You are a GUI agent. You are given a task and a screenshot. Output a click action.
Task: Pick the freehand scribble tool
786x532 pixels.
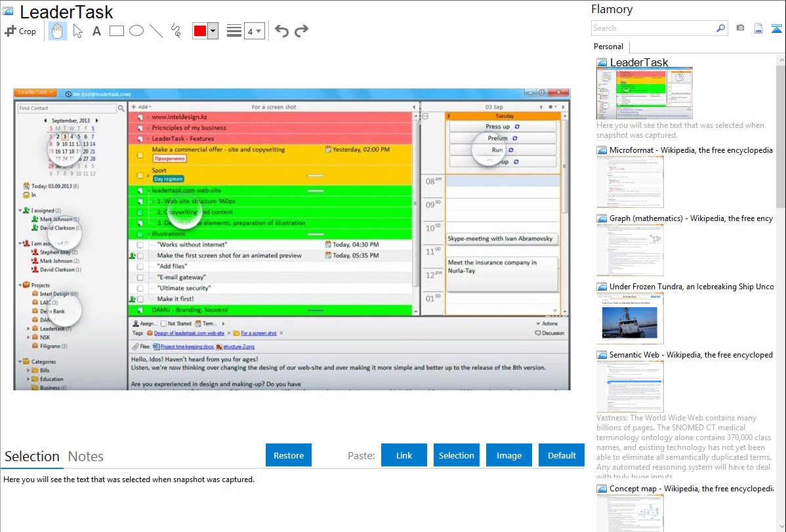tap(176, 31)
